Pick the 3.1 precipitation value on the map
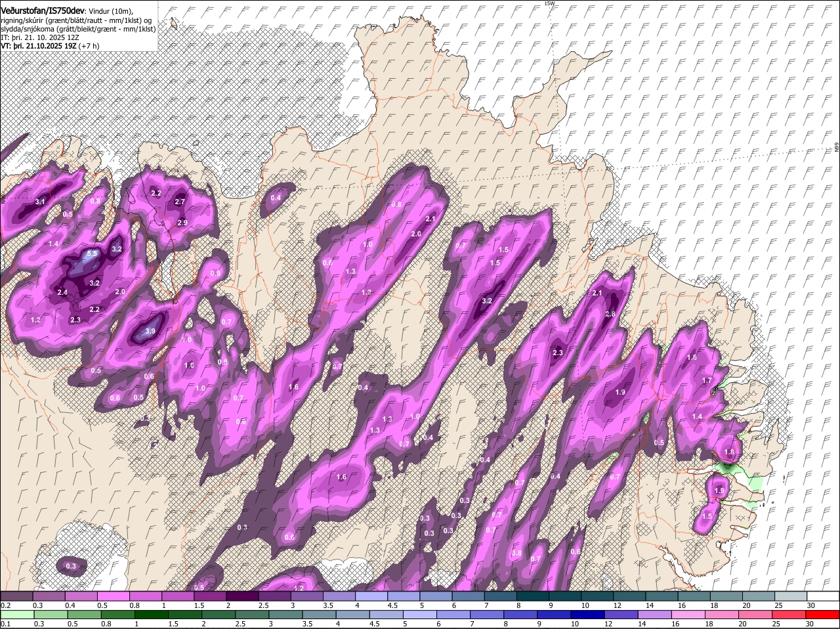The image size is (840, 629). (40, 202)
